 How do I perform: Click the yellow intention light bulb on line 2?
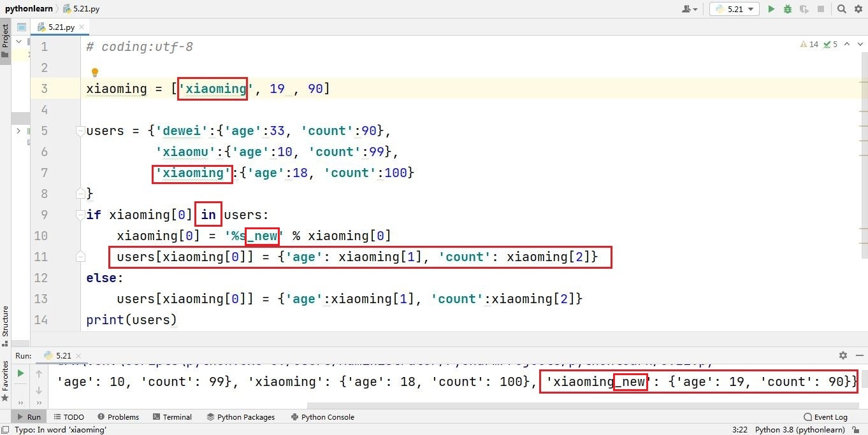coord(94,73)
